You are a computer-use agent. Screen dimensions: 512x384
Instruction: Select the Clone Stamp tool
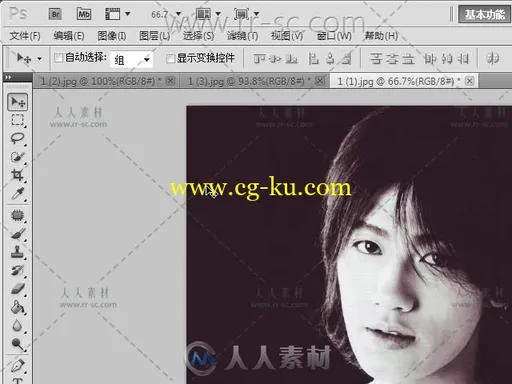(x=18, y=252)
